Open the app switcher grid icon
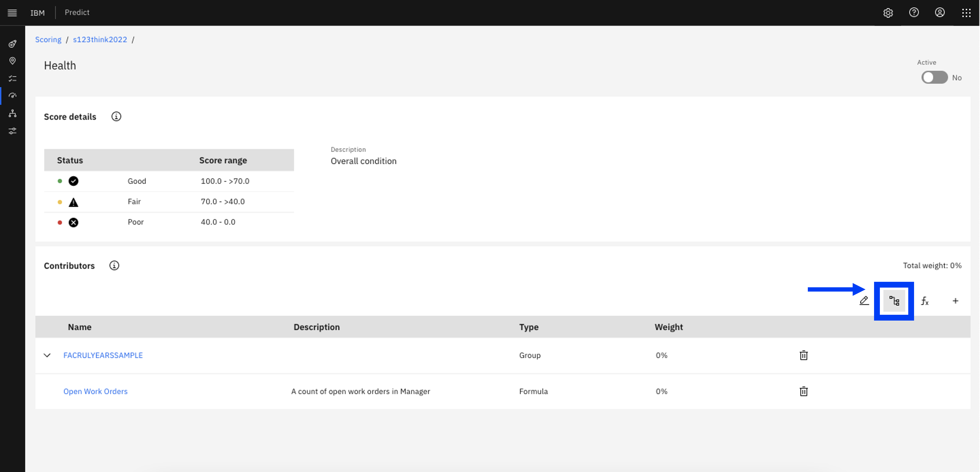Viewport: 980px width, 472px height. pyautogui.click(x=966, y=13)
